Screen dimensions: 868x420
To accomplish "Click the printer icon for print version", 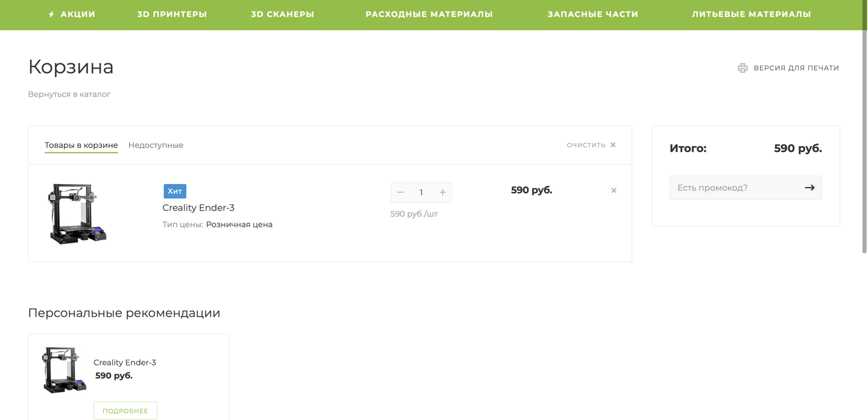I will pyautogui.click(x=743, y=68).
